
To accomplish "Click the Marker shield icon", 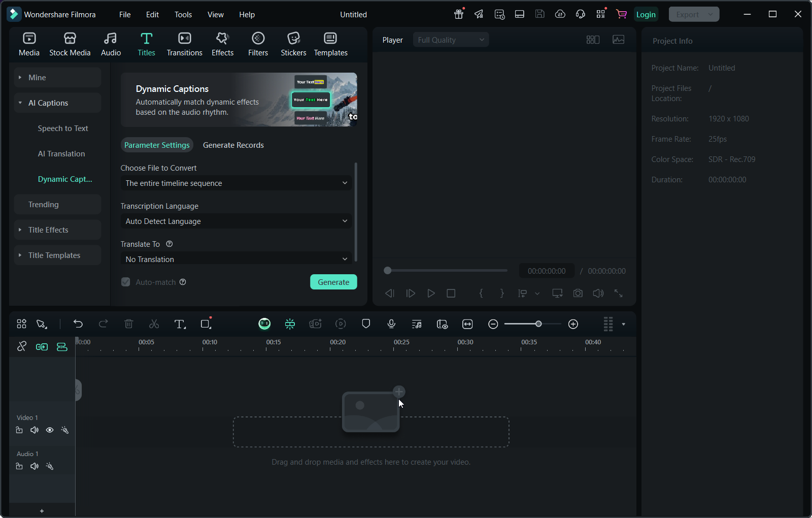I will 366,324.
